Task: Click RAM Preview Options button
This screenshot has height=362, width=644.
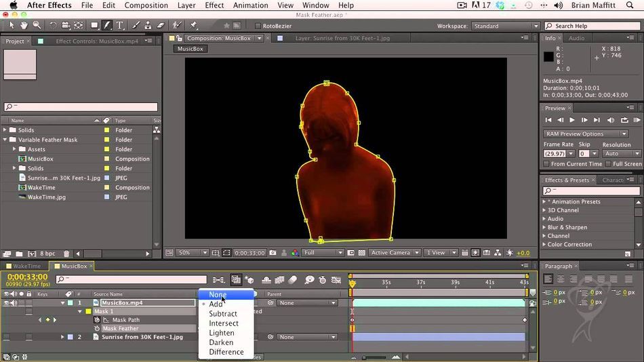Action: [586, 134]
